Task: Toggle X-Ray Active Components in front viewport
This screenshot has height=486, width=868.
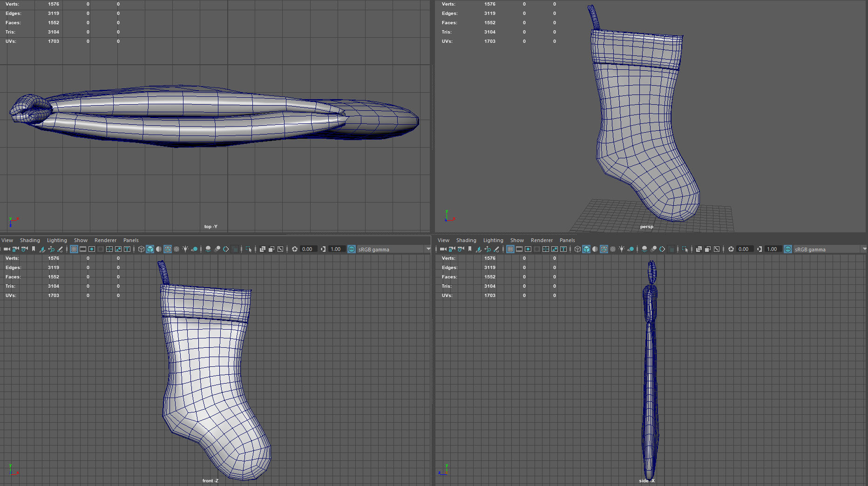Action: tap(271, 249)
